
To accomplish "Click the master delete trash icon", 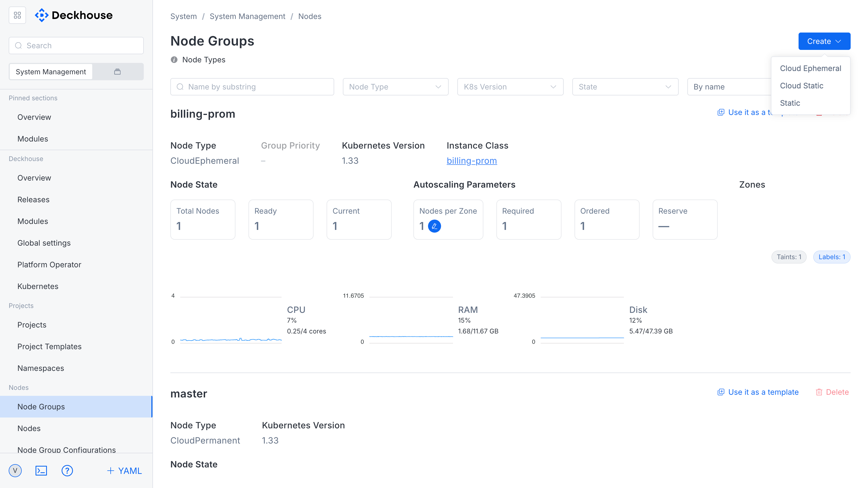I will 819,392.
